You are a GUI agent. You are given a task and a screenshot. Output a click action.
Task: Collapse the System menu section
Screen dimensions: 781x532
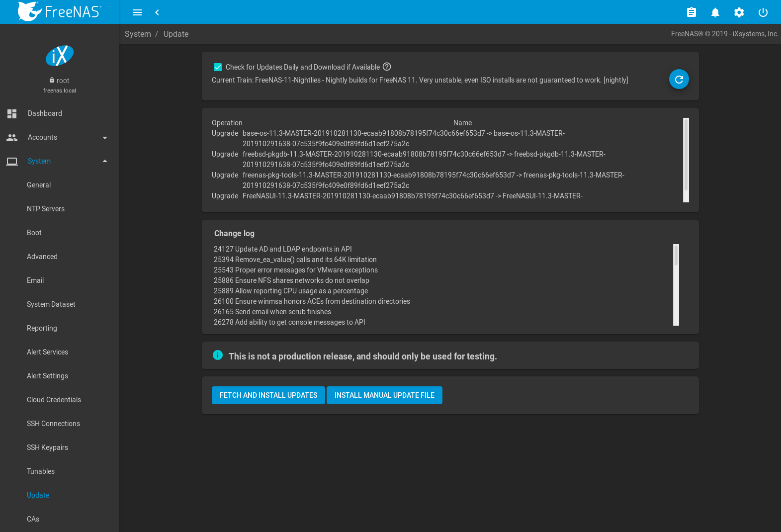pyautogui.click(x=104, y=161)
